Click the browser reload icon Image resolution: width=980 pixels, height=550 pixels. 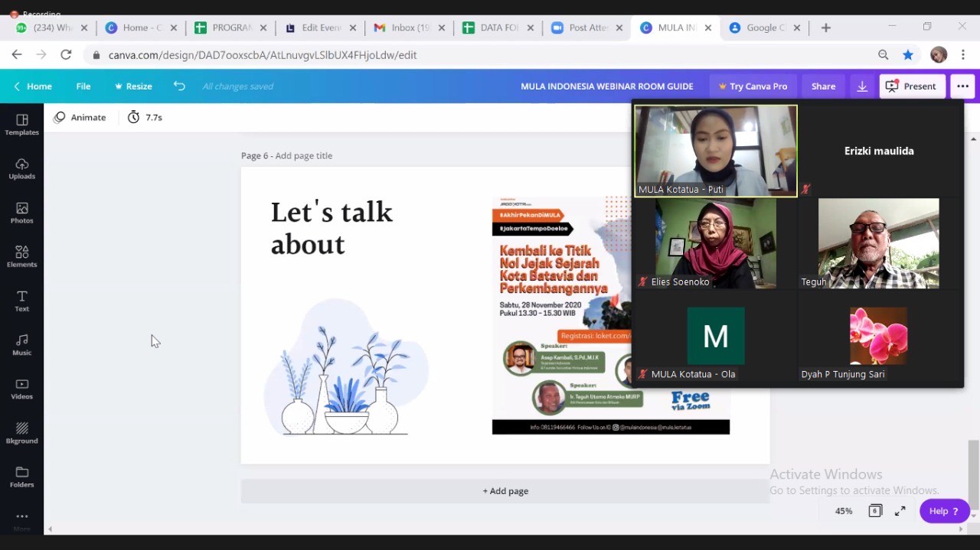pos(66,54)
